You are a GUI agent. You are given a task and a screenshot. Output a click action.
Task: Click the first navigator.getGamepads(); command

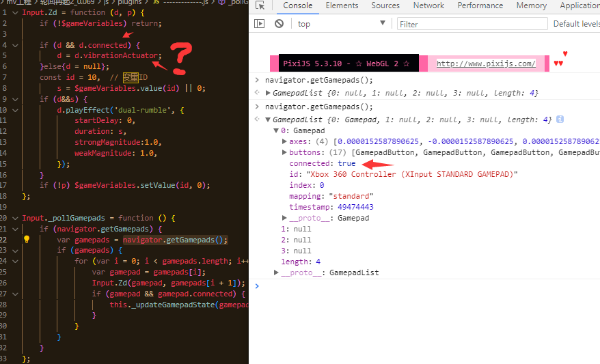click(x=318, y=81)
